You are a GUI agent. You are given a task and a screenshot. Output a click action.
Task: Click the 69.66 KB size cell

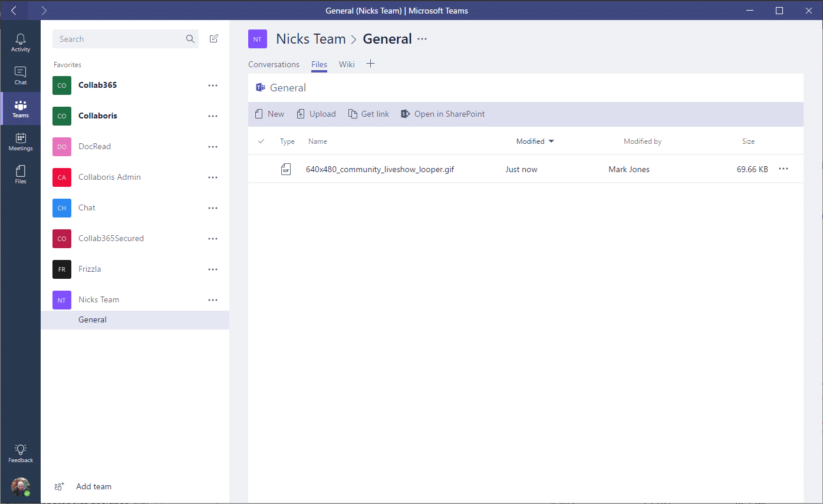tap(752, 169)
